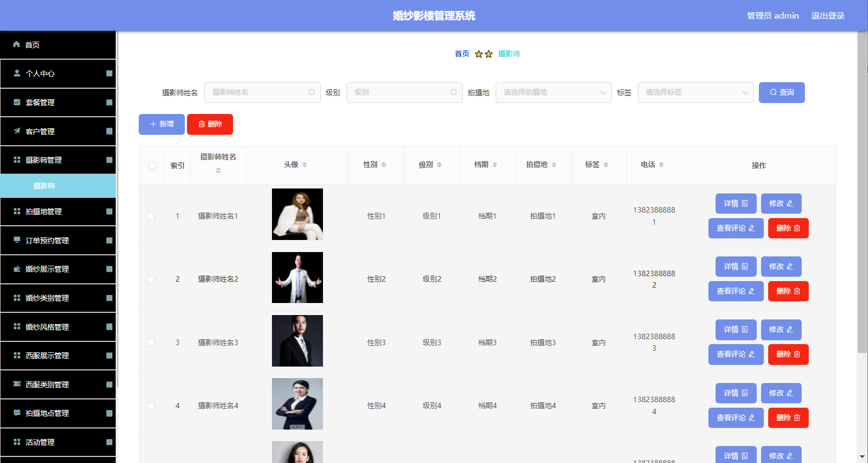The image size is (868, 463).
Task: Check the checkbox for row 摄影师姓名1
Action: pos(151,216)
